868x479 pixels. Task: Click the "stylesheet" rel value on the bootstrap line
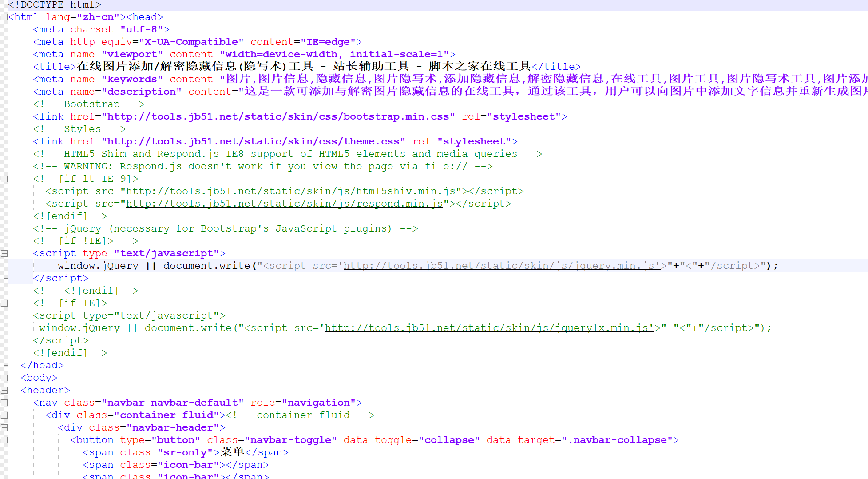pos(524,116)
